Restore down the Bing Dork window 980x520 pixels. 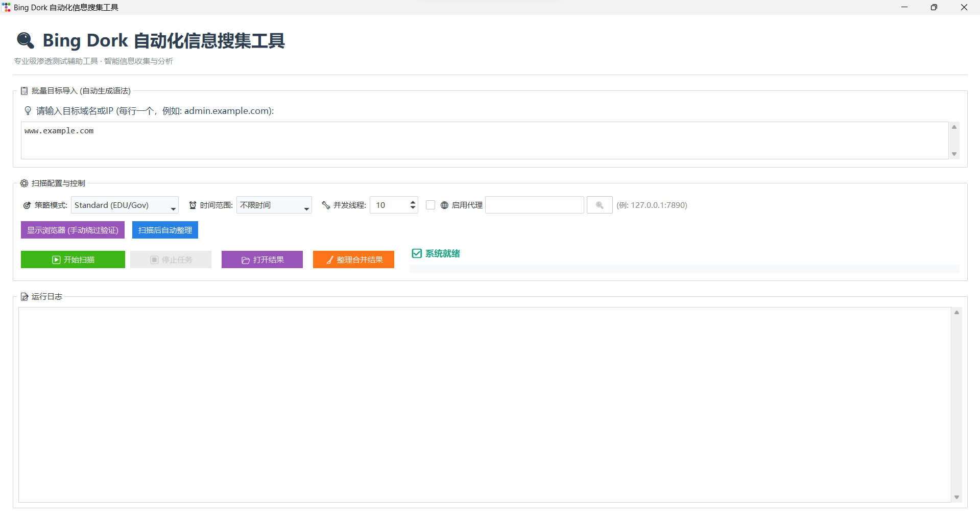pos(934,7)
